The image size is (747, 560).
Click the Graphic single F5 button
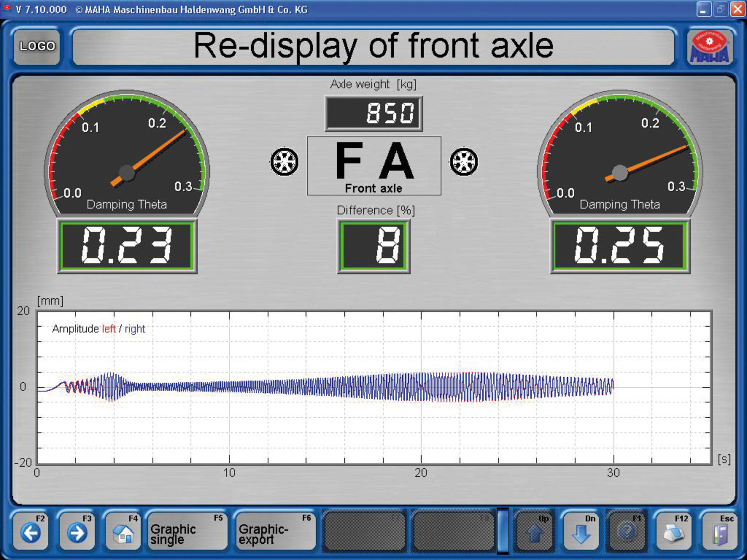(187, 532)
